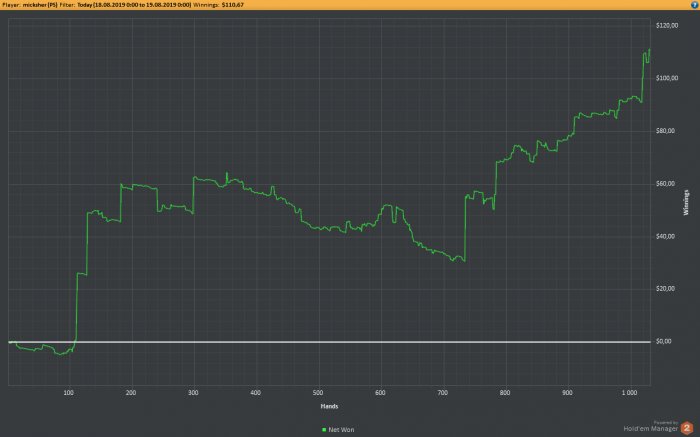The height and width of the screenshot is (437, 700).
Task: Click the 1 000 hands axis tick label
Action: coord(629,393)
